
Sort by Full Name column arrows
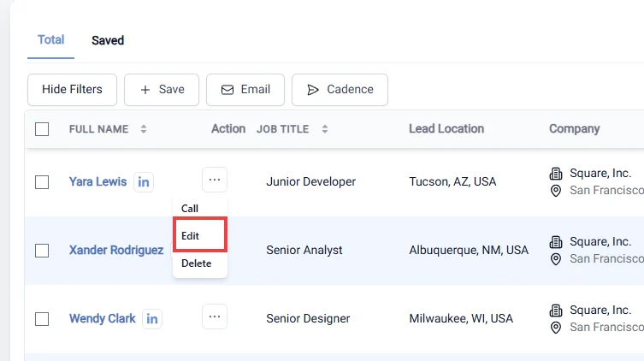(144, 129)
